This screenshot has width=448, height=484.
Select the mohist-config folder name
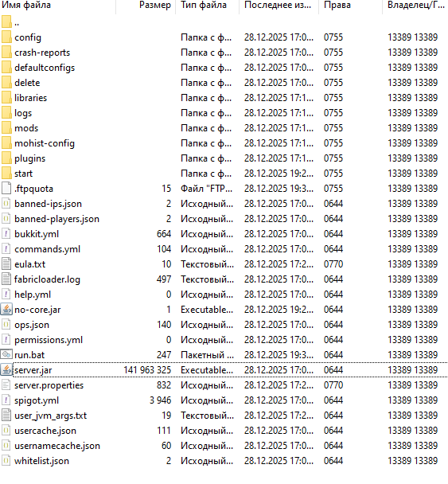45,143
